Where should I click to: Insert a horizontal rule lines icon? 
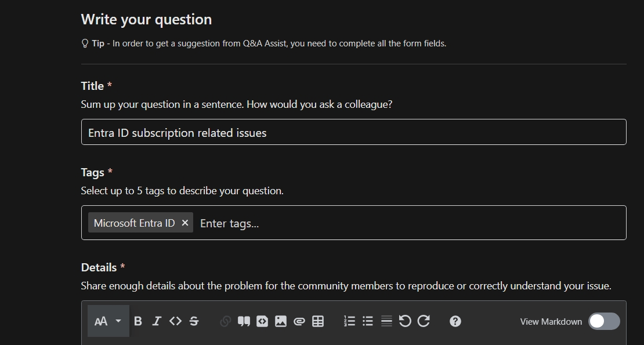pyautogui.click(x=386, y=321)
